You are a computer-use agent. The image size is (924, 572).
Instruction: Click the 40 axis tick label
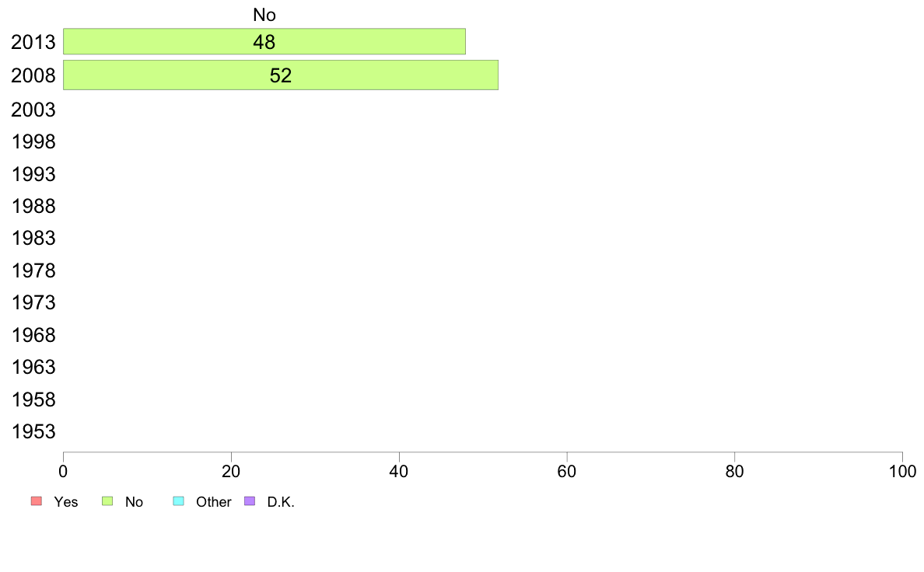tap(399, 471)
